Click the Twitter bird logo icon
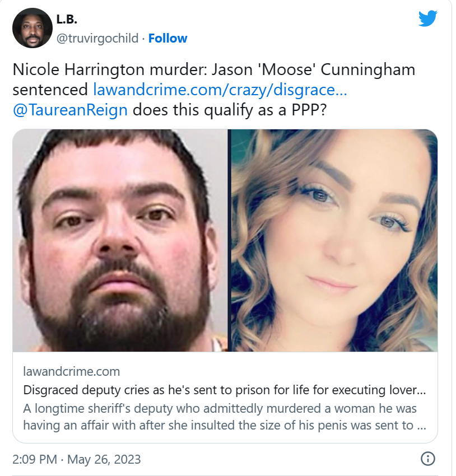 428,18
